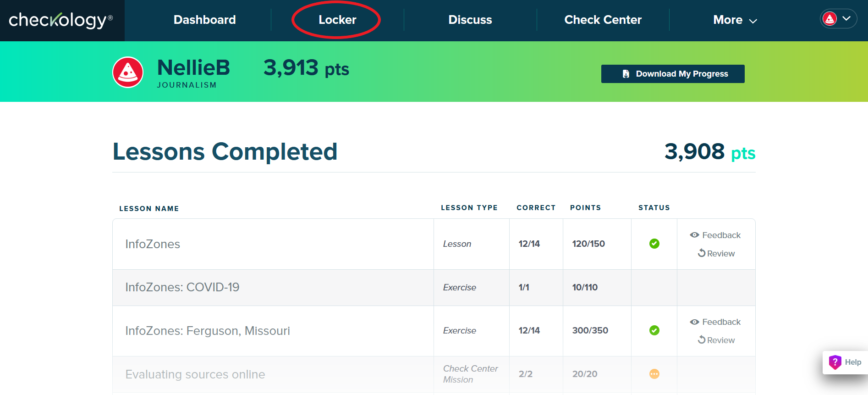868x395 pixels.
Task: View Feedback for the InfoZones lesson
Action: [715, 235]
